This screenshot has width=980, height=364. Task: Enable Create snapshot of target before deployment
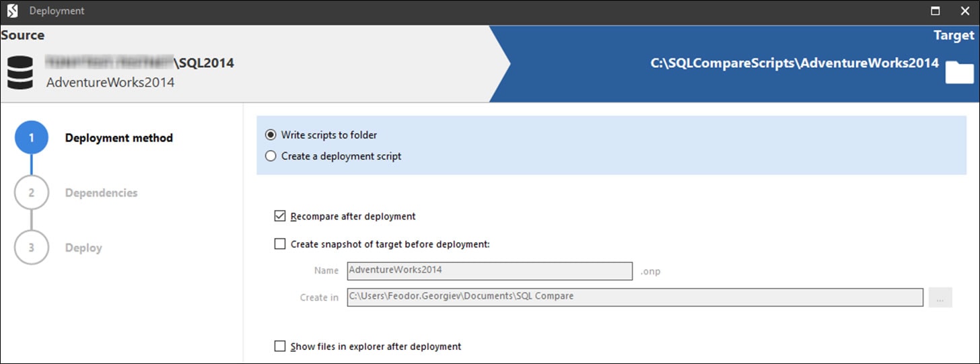[x=280, y=244]
